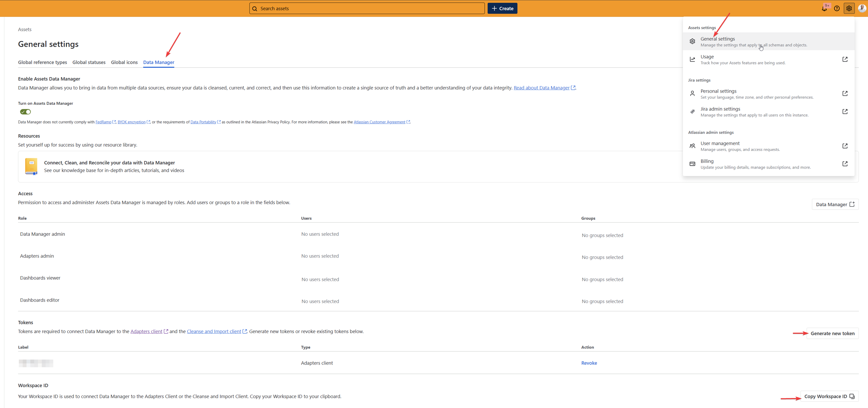Switch to Global statuses tab
This screenshot has width=868, height=408.
(89, 62)
